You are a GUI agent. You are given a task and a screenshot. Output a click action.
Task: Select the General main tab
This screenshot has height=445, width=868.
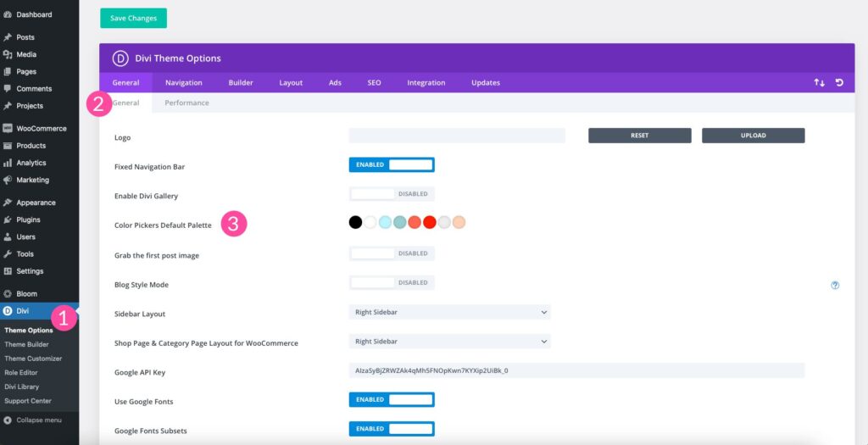coord(125,82)
